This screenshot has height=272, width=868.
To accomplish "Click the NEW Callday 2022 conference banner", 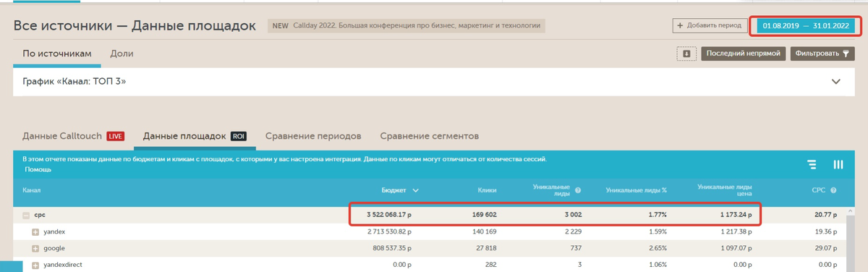I will [x=407, y=25].
